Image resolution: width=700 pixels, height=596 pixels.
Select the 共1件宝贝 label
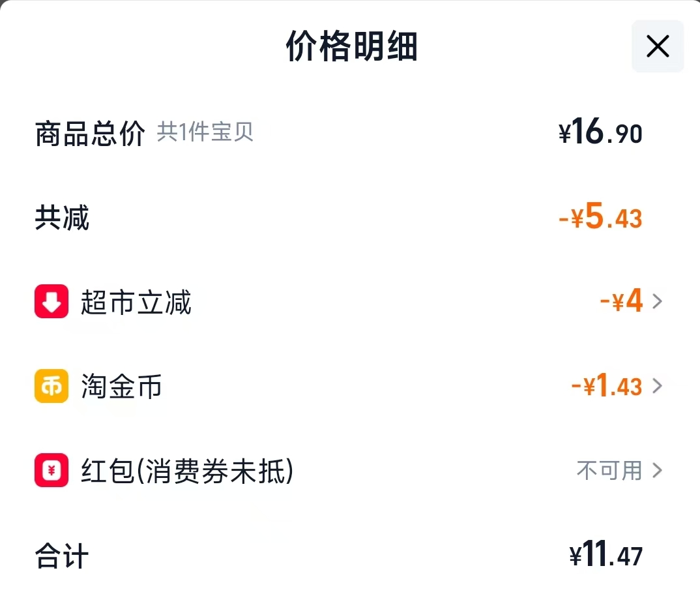(205, 133)
